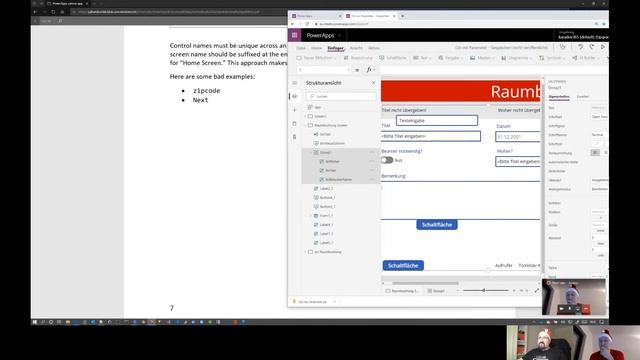Switch to the Eigenschaften properties tab

click(x=559, y=97)
